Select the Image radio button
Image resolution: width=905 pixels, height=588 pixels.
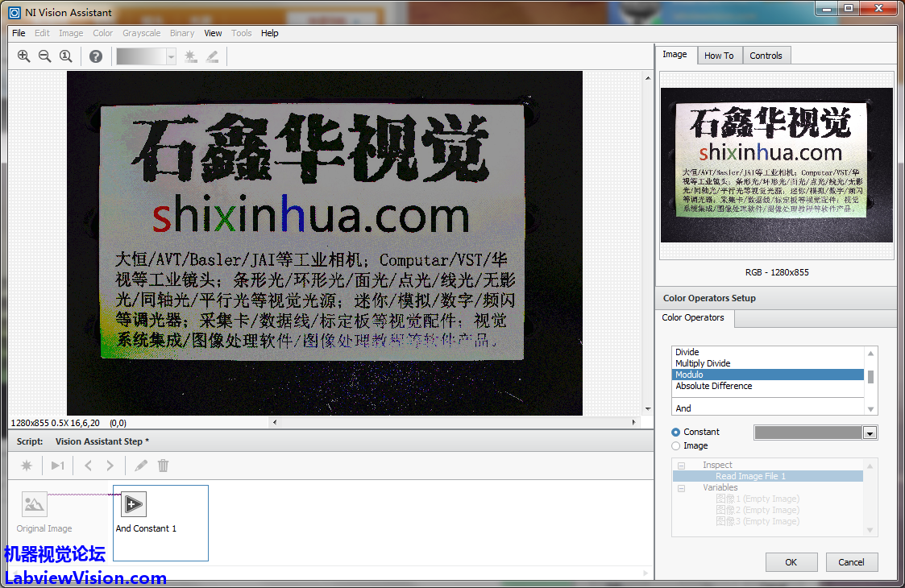point(676,445)
